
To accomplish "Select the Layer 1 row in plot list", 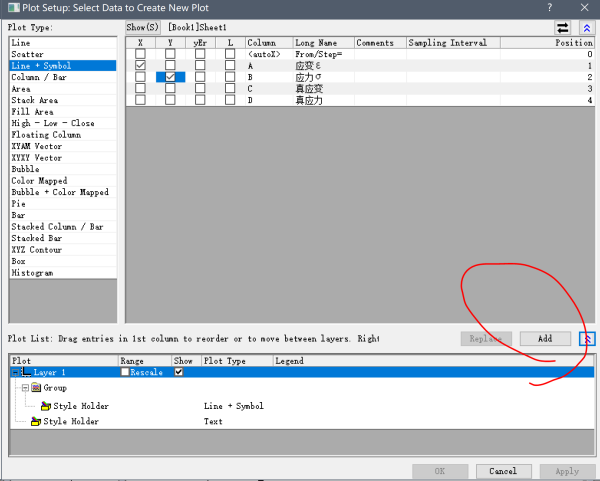I will tap(302, 372).
